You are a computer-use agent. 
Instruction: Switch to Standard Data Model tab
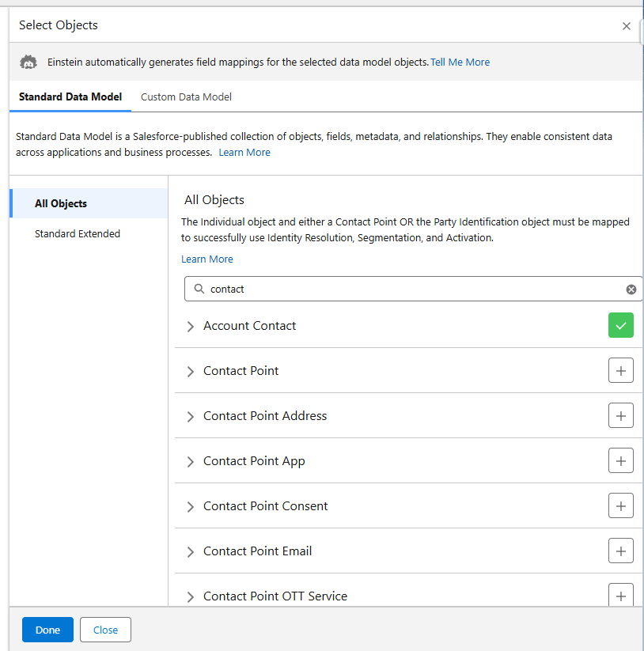pyautogui.click(x=70, y=97)
